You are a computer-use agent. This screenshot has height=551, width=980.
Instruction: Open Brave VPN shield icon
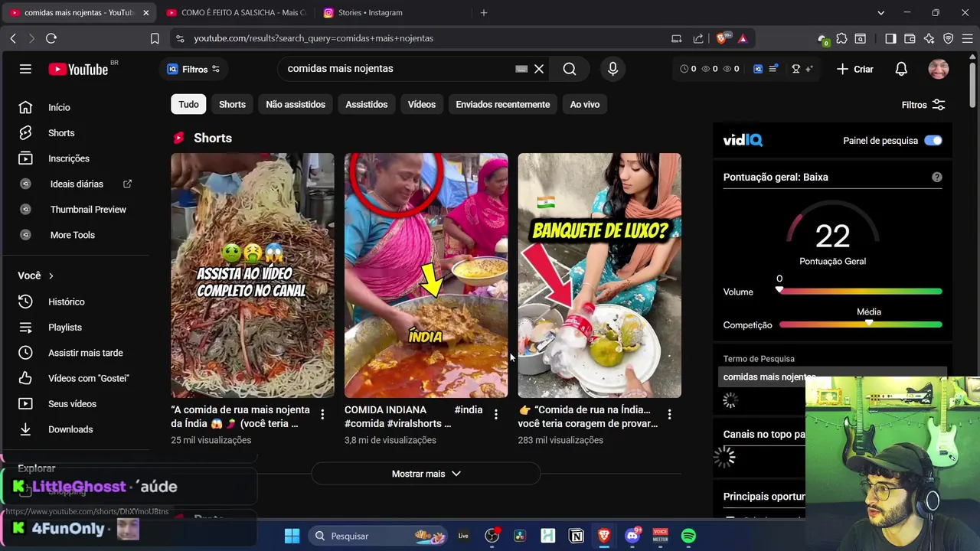(x=948, y=38)
